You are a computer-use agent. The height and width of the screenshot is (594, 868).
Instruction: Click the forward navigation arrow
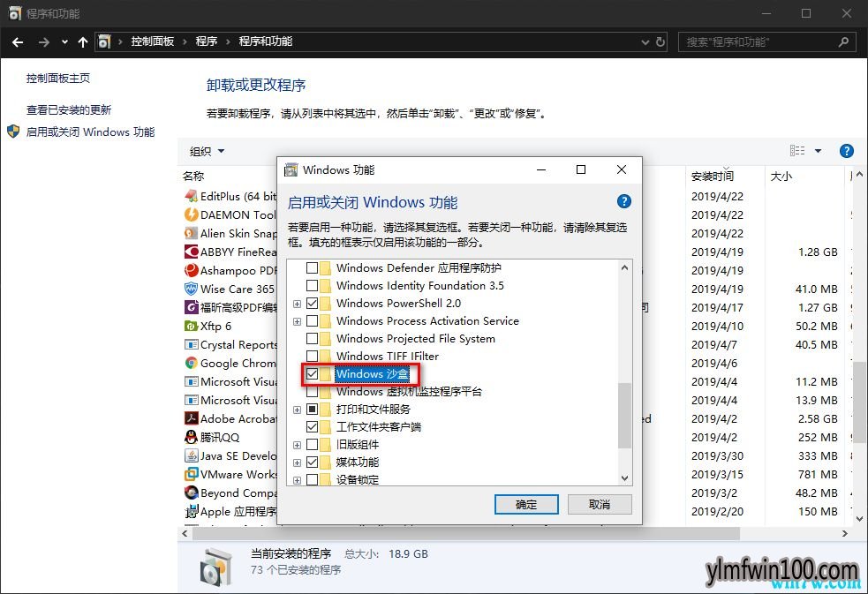tap(44, 41)
